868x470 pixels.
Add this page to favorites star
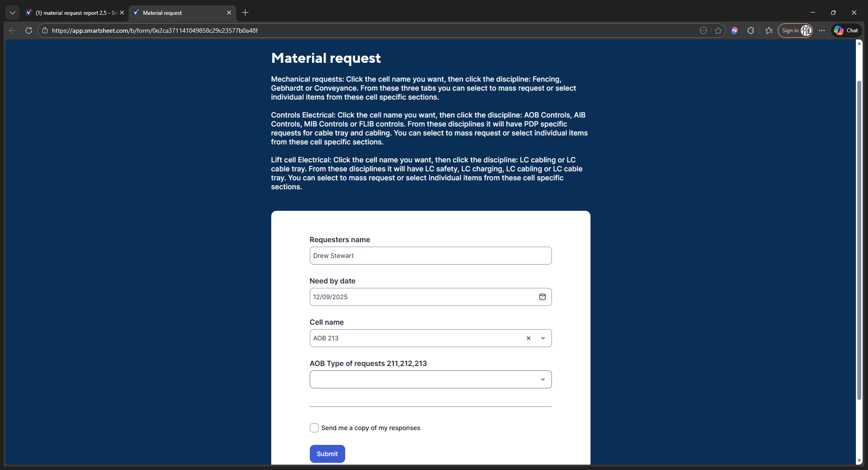click(x=718, y=30)
